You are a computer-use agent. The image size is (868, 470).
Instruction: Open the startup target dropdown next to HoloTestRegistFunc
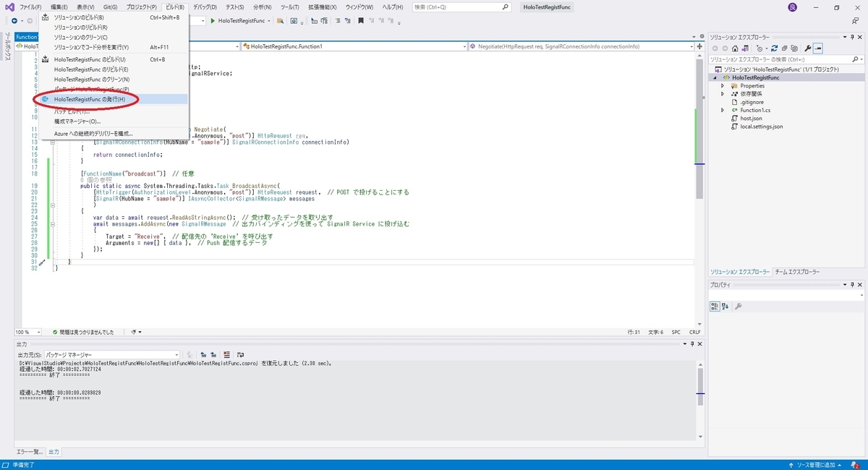pos(268,20)
